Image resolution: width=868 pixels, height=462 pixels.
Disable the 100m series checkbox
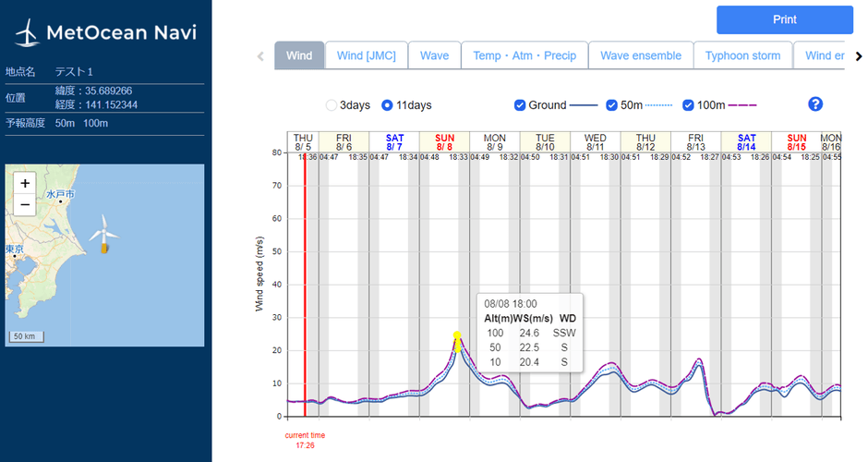click(x=688, y=105)
